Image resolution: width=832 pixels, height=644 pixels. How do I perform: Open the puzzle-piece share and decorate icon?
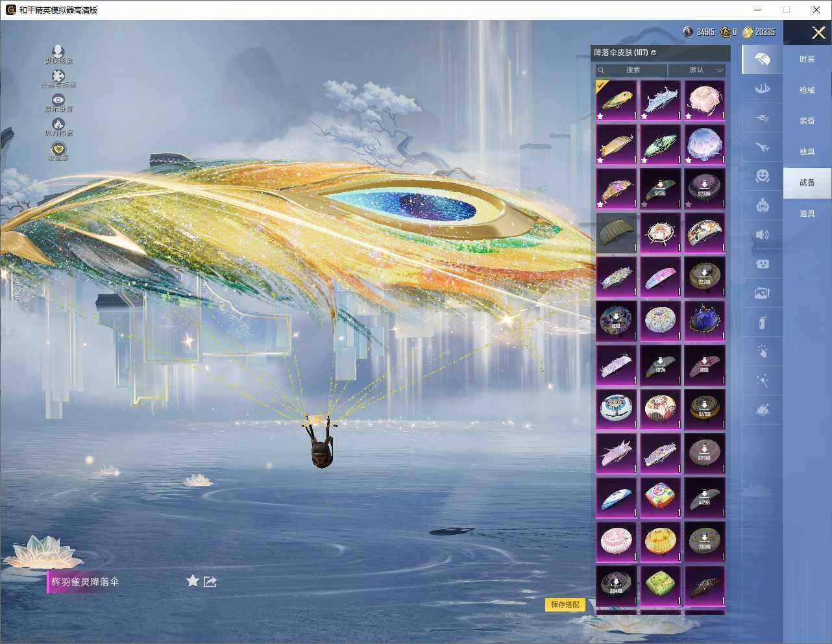click(x=58, y=79)
